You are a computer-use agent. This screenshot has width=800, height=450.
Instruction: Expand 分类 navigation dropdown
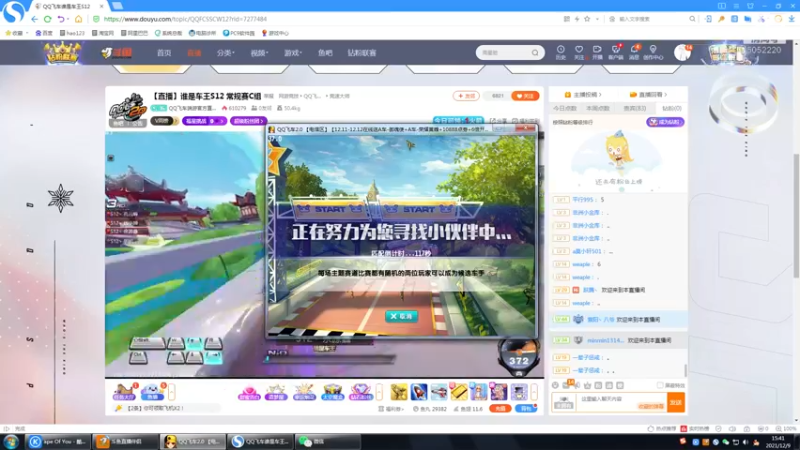coord(225,53)
